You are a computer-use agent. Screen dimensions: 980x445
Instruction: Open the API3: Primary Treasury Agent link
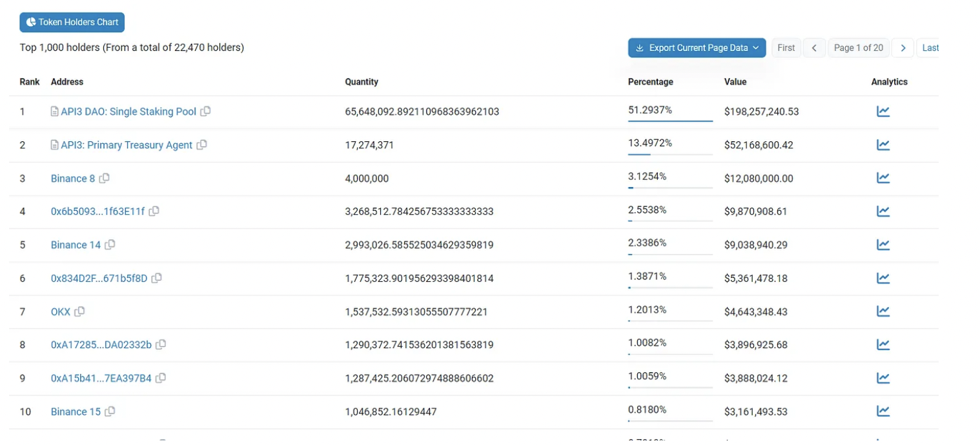pyautogui.click(x=127, y=145)
